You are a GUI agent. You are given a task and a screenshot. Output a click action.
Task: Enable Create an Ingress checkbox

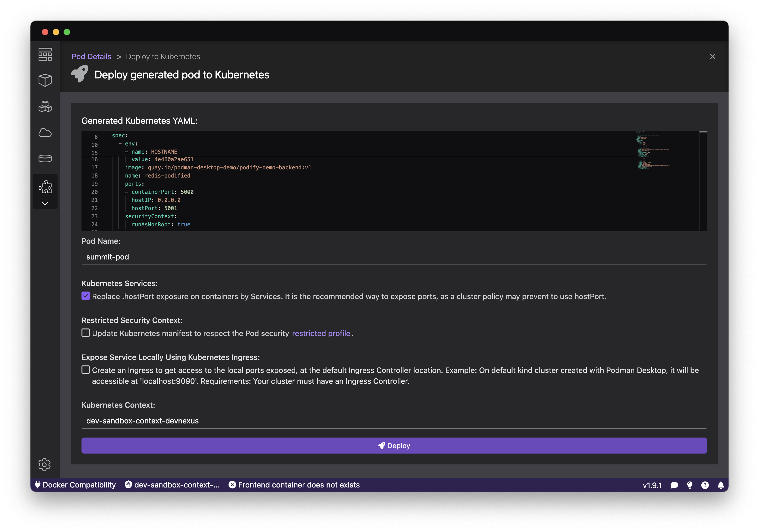(x=86, y=369)
